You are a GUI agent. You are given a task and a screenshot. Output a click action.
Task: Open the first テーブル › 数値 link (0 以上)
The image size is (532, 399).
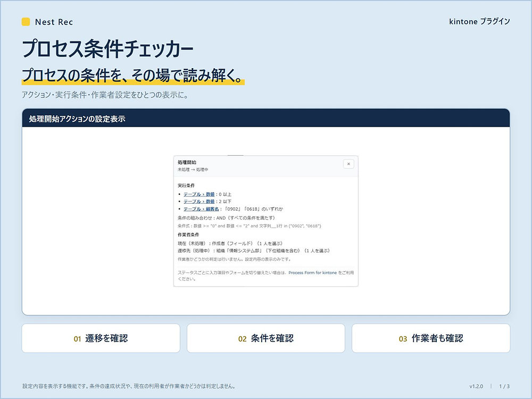[199, 194]
